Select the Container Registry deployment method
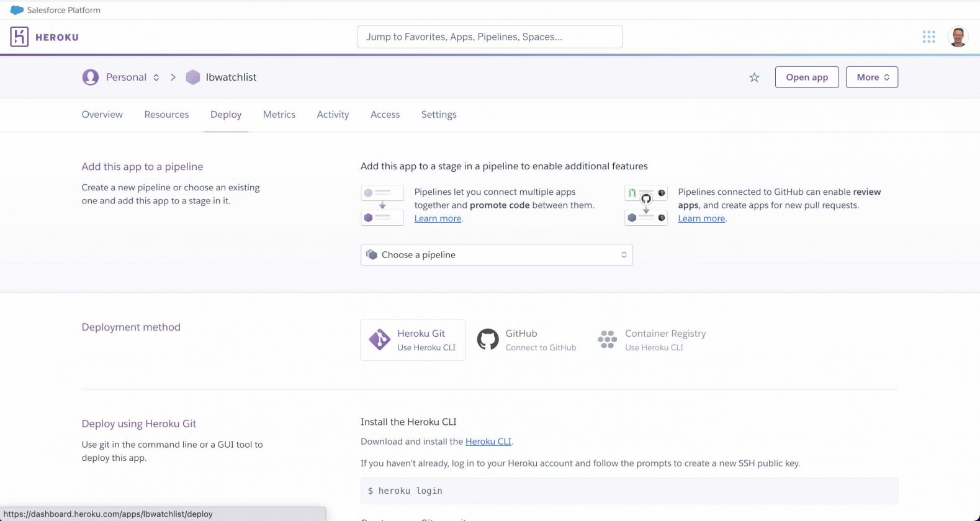The image size is (980, 521). pos(652,340)
